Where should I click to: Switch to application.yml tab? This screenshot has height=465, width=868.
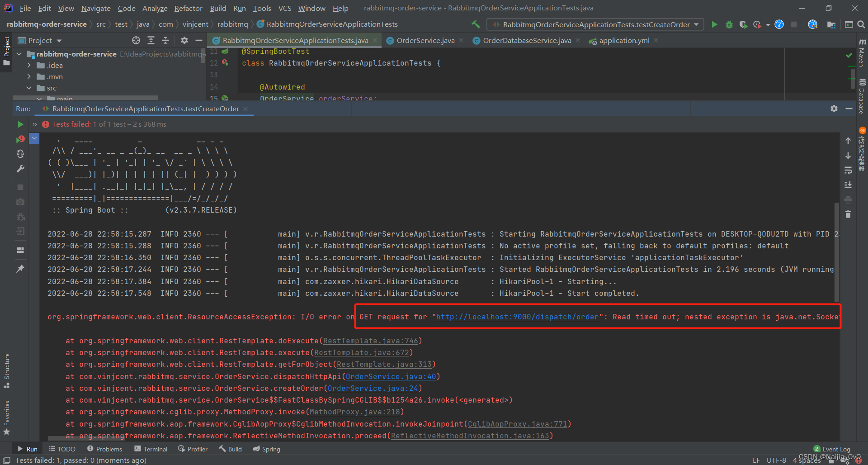tap(624, 41)
